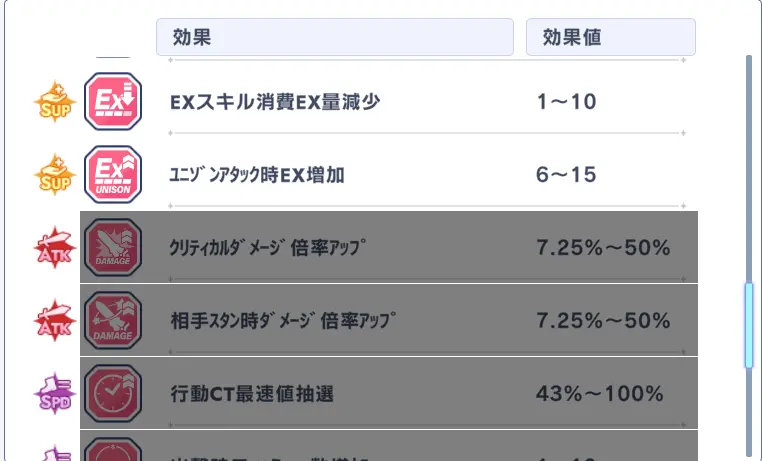Click the ATK badge beside 相手スタン時ダメージ倍率アップ
Viewport: 762px width, 461px height.
(x=55, y=320)
